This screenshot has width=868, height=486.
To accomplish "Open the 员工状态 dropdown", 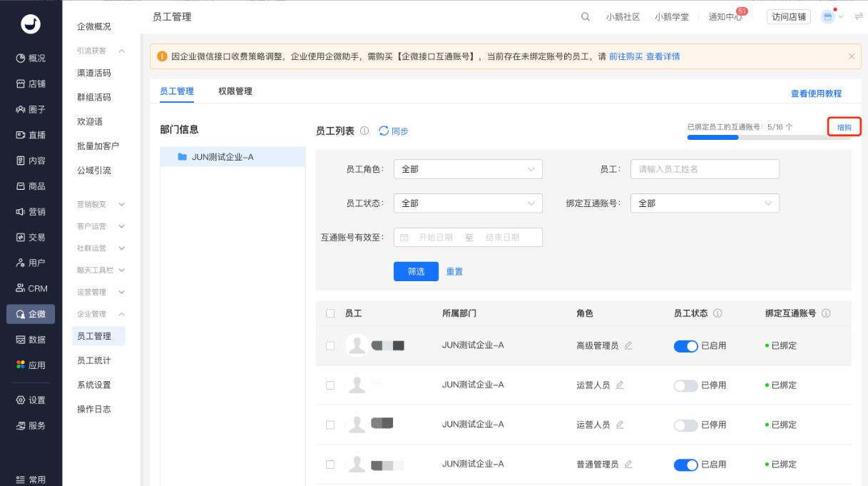I will pos(468,203).
